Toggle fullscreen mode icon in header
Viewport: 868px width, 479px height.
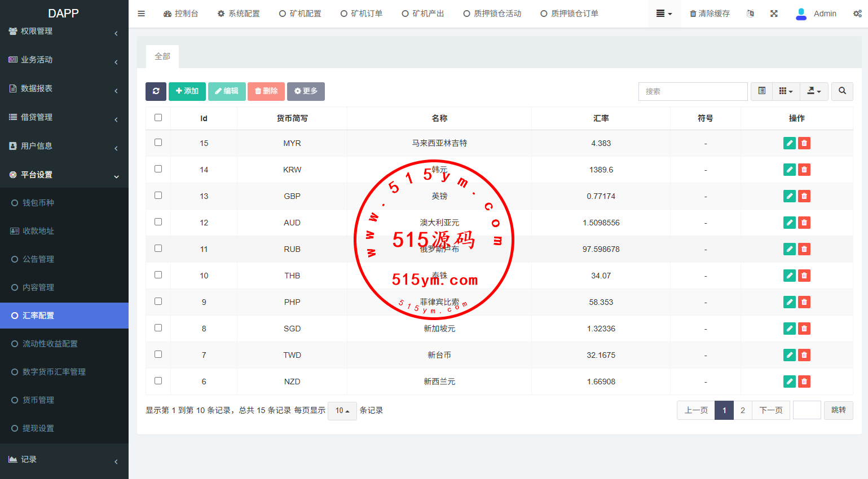tap(774, 14)
